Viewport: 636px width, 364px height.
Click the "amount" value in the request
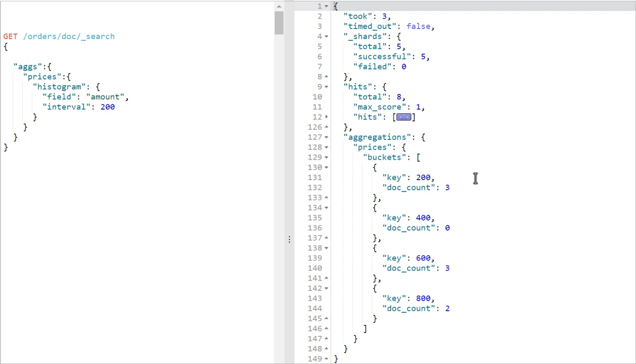[x=105, y=97]
